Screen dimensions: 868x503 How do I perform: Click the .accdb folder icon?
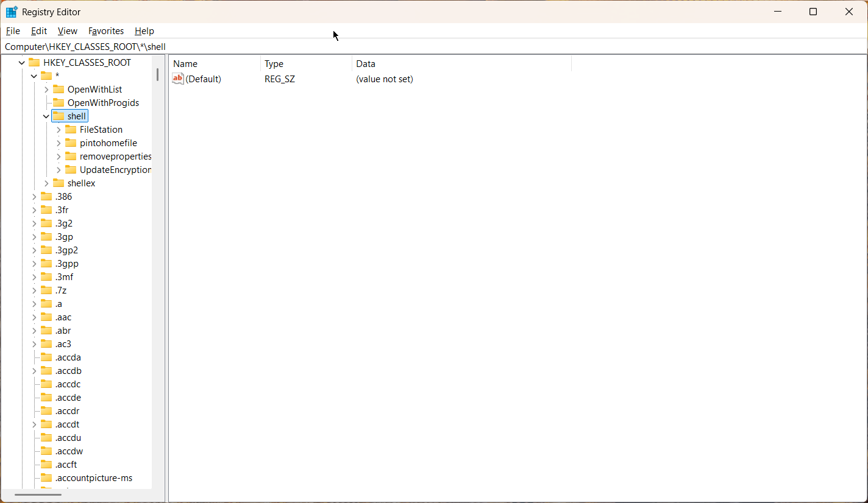click(x=46, y=370)
